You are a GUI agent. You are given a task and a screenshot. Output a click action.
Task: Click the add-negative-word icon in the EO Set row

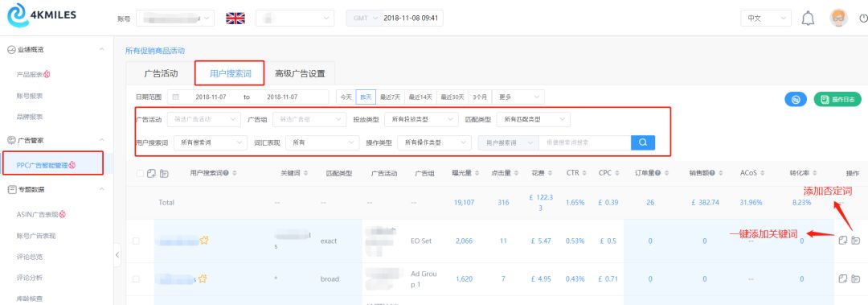(856, 241)
